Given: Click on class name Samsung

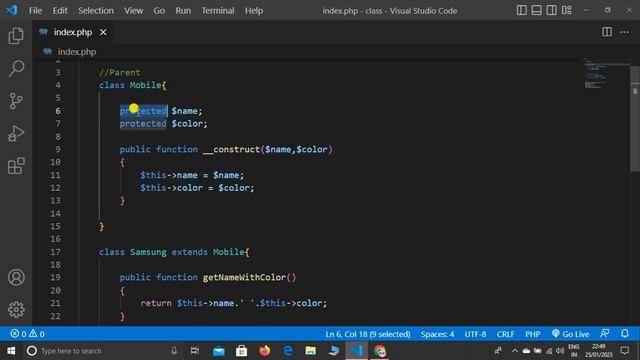Looking at the screenshot, I should click(148, 252).
